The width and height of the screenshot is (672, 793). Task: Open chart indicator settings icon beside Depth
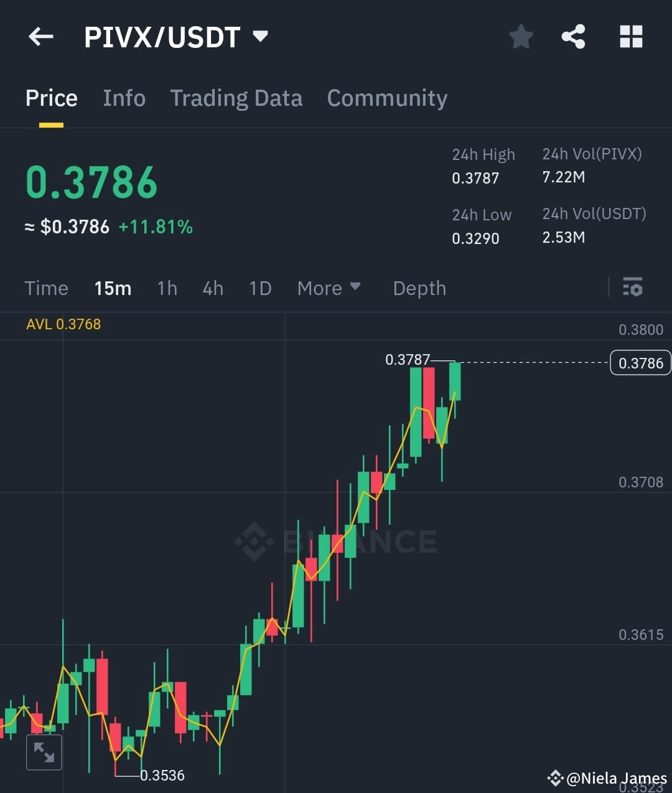pyautogui.click(x=633, y=288)
